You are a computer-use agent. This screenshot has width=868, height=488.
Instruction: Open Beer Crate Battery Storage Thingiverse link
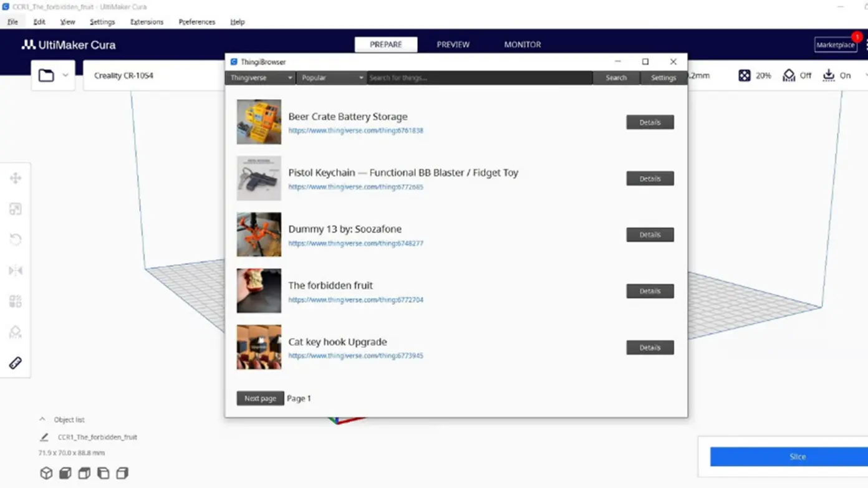tap(355, 131)
